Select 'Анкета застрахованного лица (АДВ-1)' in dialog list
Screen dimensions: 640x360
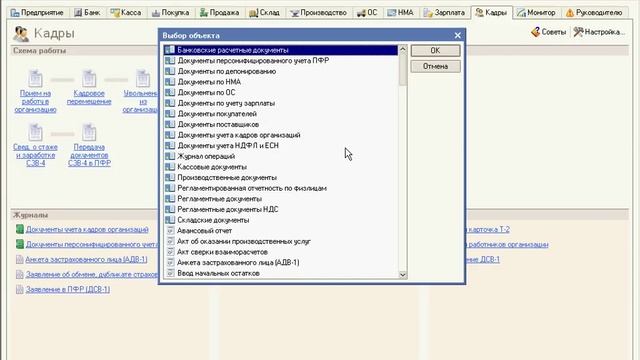click(x=281, y=262)
